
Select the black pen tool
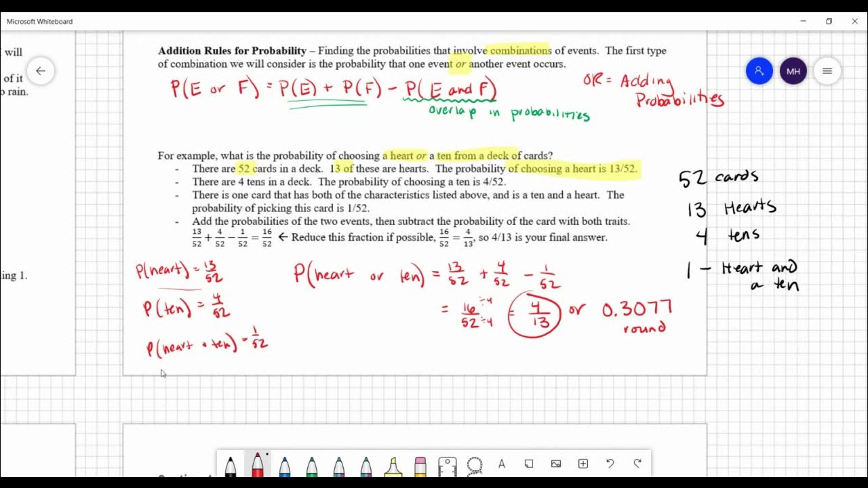tap(230, 466)
